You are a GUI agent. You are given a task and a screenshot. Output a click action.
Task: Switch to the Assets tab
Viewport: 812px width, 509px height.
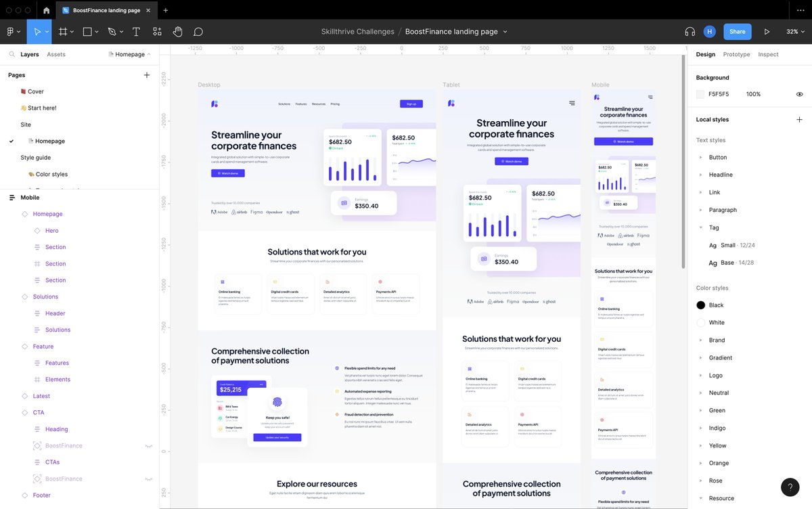[x=56, y=54]
